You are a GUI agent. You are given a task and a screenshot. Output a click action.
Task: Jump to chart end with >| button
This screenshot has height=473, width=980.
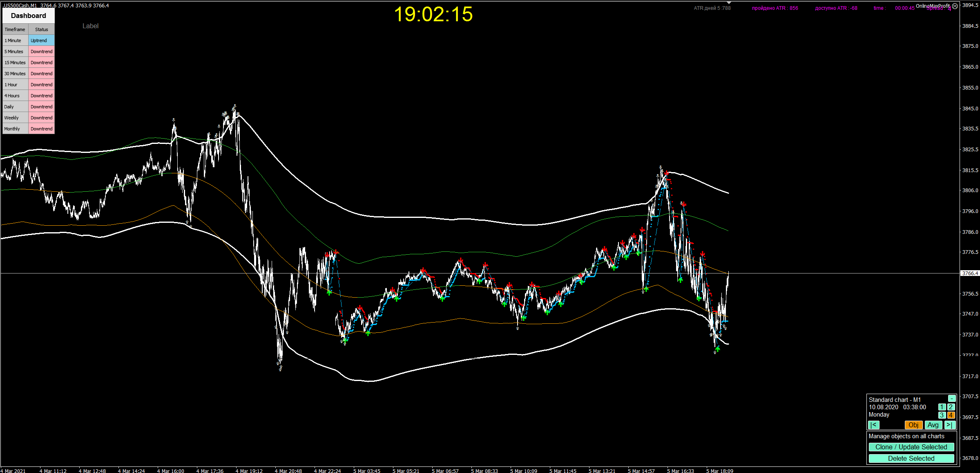(949, 425)
